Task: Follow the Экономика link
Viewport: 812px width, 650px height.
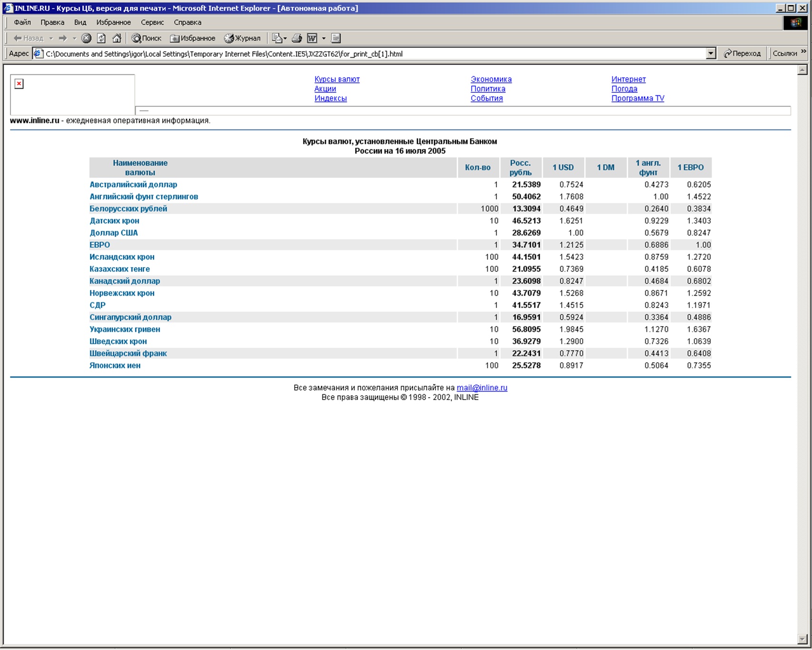Action: click(x=491, y=80)
